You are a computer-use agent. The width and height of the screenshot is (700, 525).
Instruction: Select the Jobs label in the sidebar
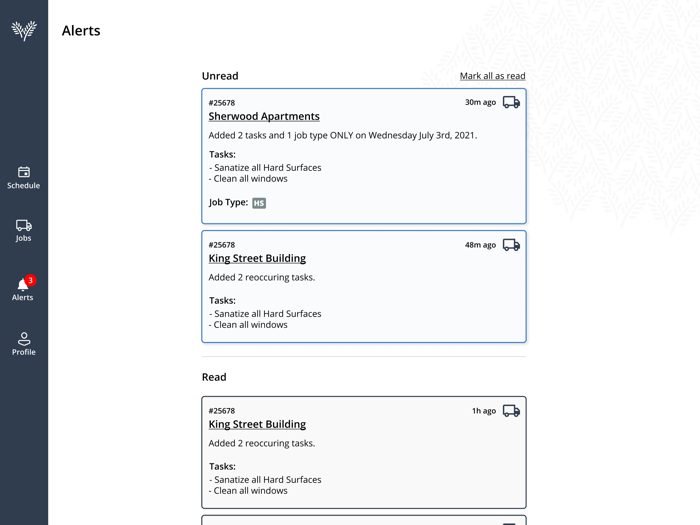tap(24, 238)
